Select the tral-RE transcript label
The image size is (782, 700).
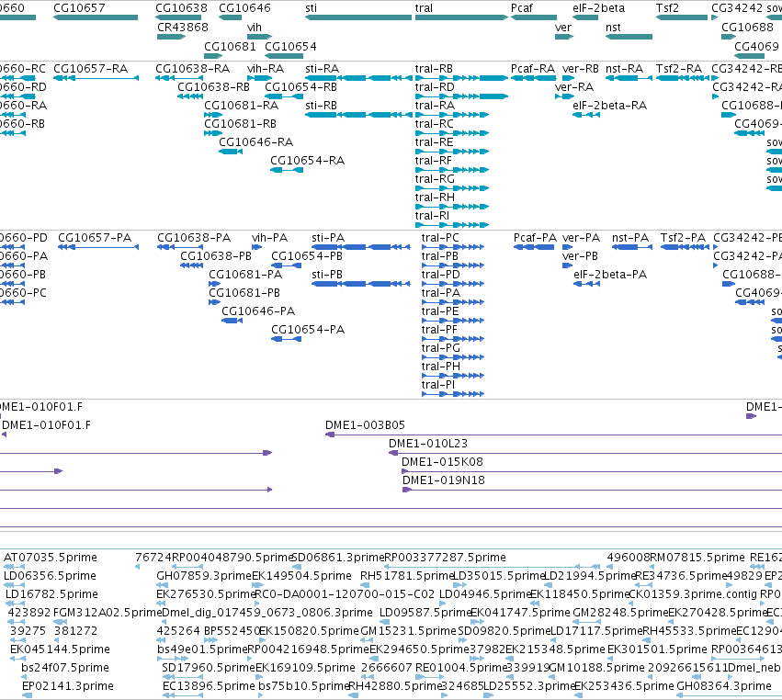[x=434, y=142]
